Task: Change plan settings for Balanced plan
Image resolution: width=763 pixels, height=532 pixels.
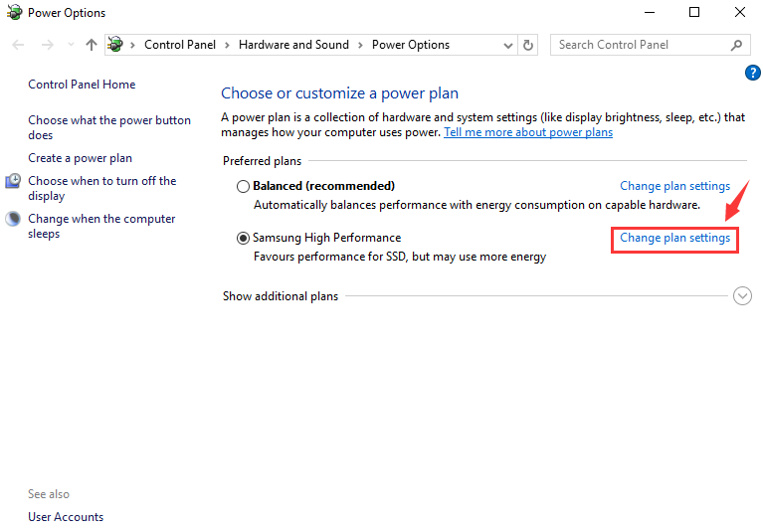Action: pyautogui.click(x=674, y=186)
